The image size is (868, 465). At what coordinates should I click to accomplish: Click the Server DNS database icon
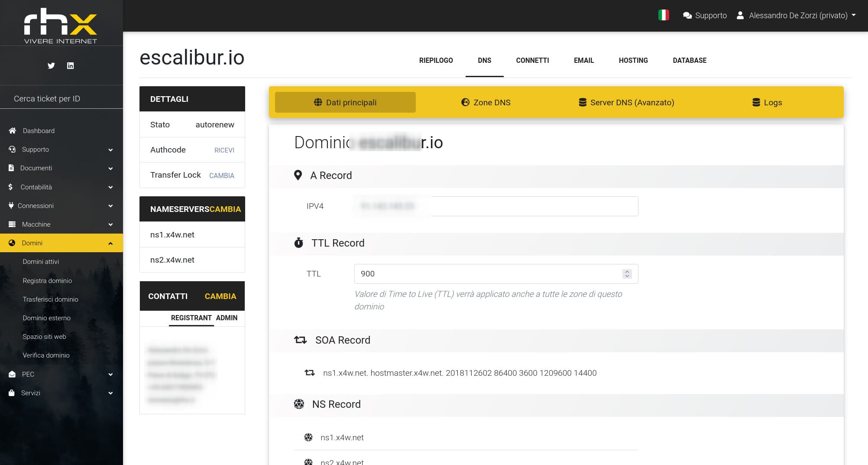tap(583, 102)
